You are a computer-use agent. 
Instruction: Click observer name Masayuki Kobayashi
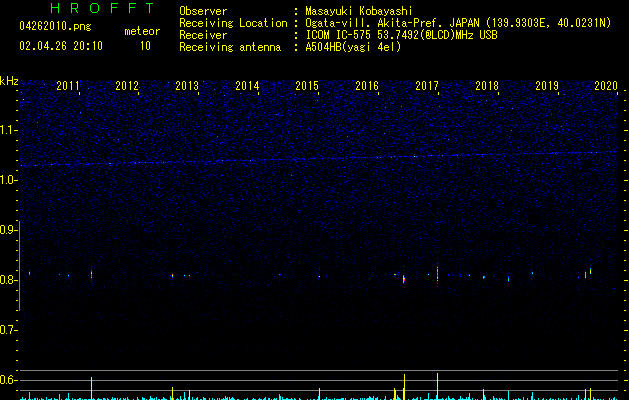point(359,11)
